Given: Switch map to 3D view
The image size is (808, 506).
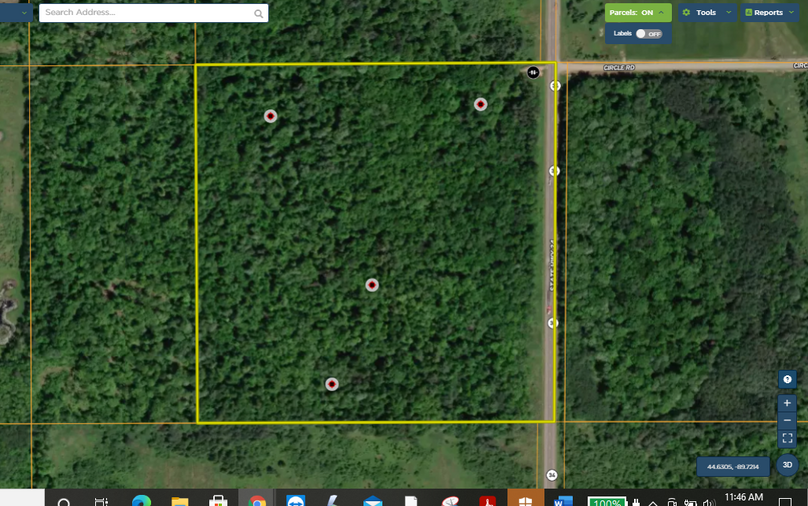Looking at the screenshot, I should [787, 465].
